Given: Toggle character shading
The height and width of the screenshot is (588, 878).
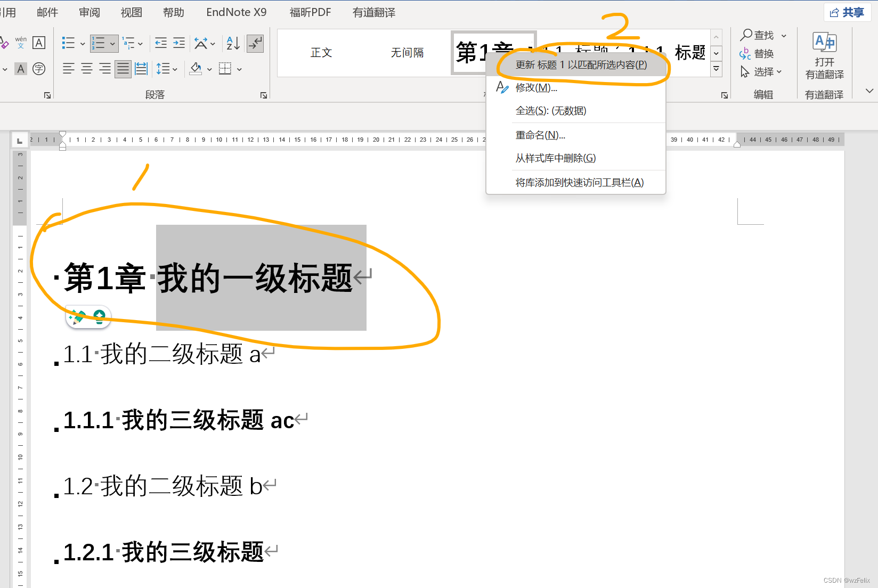Looking at the screenshot, I should [21, 69].
